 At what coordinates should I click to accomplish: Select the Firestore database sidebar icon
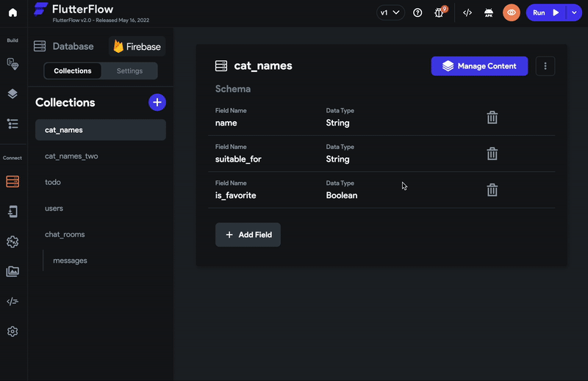pyautogui.click(x=12, y=182)
